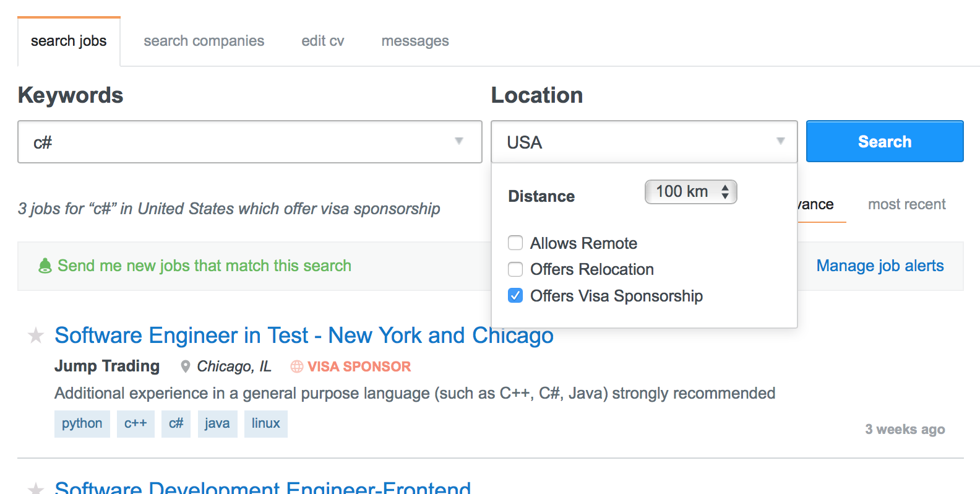Favorite the Software Engineer in Test job star

coord(36,336)
